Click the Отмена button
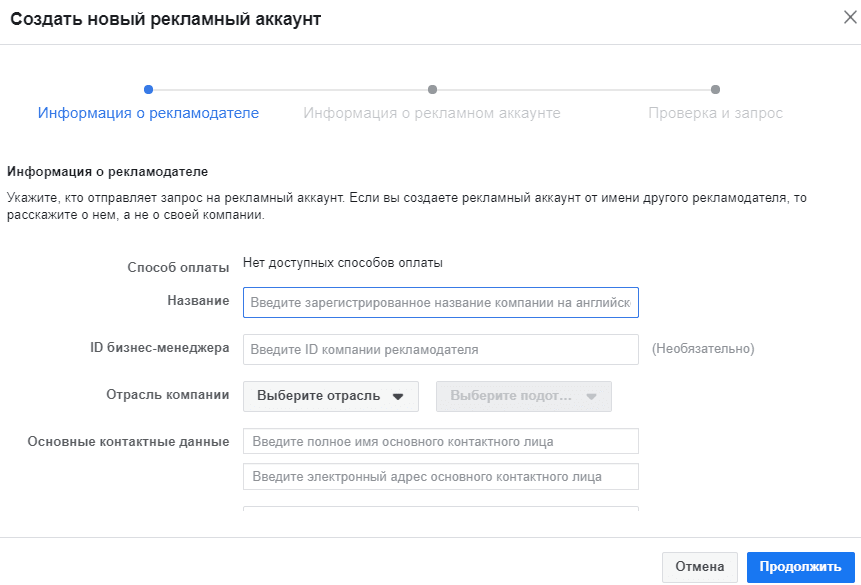This screenshot has width=861, height=585. tap(700, 567)
